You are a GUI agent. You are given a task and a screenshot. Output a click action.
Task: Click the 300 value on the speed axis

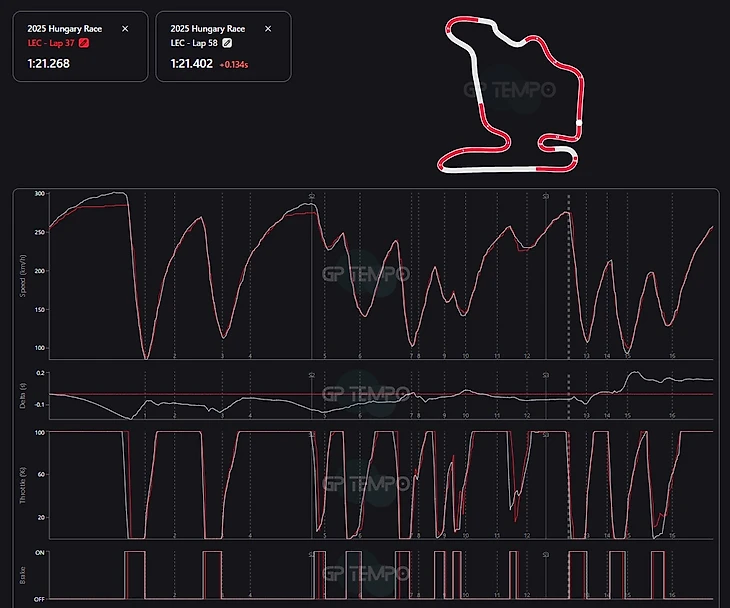pyautogui.click(x=40, y=194)
